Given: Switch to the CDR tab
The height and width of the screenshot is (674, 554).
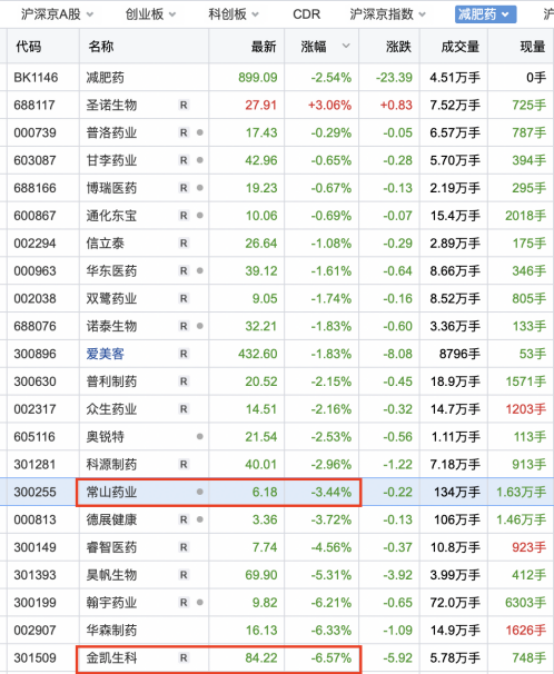Looking at the screenshot, I should point(306,14).
